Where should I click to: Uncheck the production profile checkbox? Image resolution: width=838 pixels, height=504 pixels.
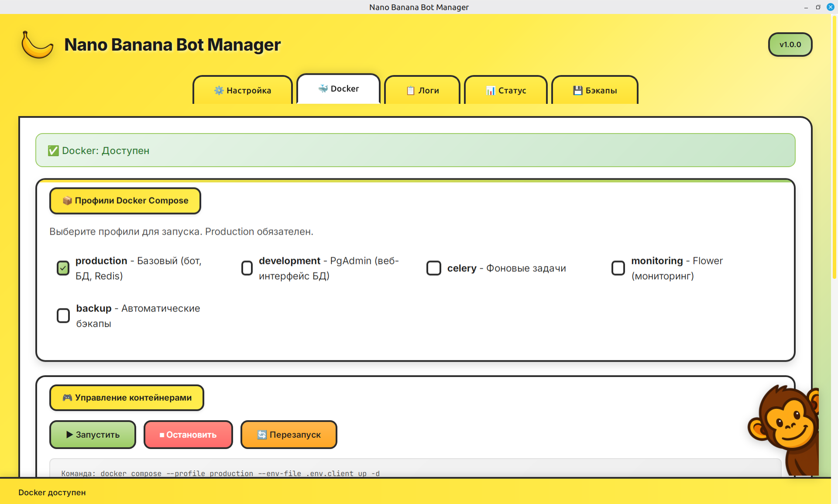tap(63, 268)
